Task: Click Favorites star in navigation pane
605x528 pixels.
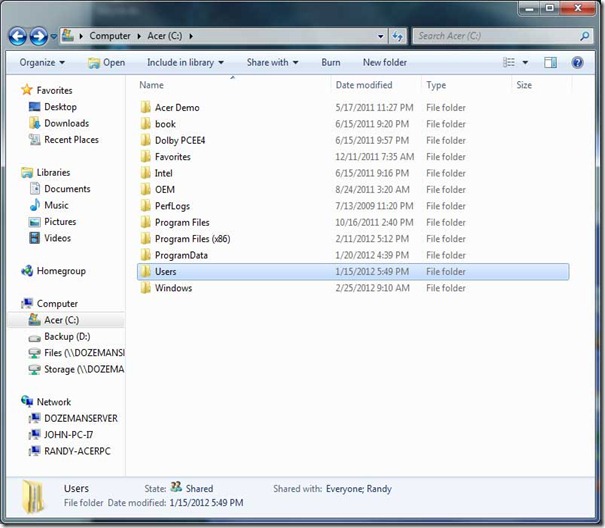Action: [x=27, y=90]
